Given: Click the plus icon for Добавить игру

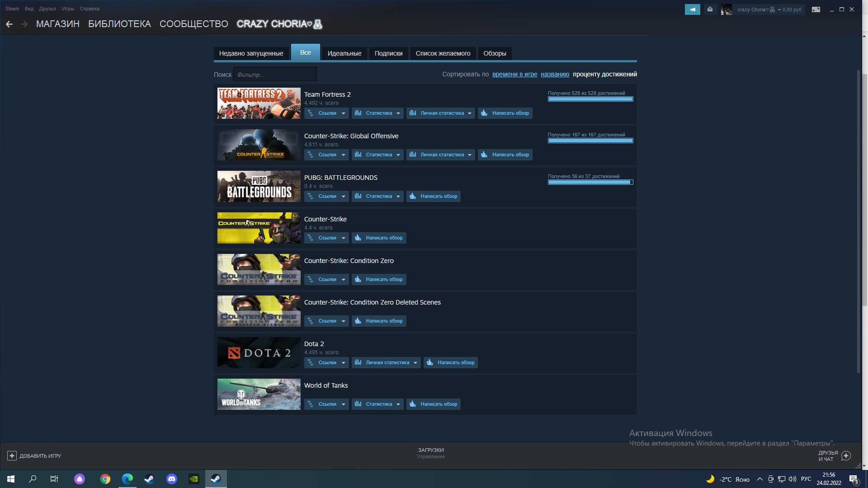Looking at the screenshot, I should click(x=12, y=456).
